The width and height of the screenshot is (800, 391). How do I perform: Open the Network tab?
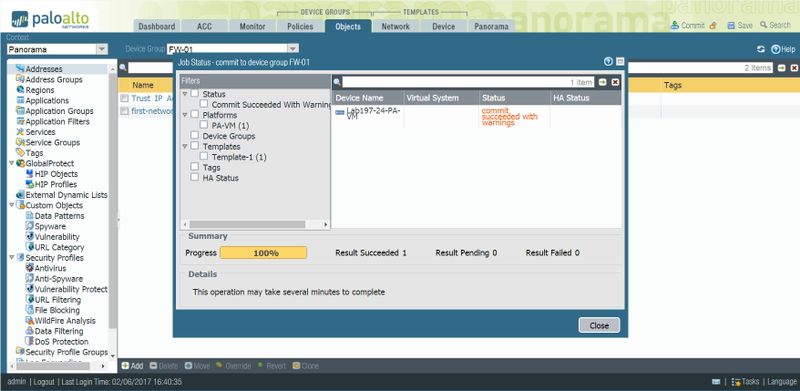pos(395,27)
